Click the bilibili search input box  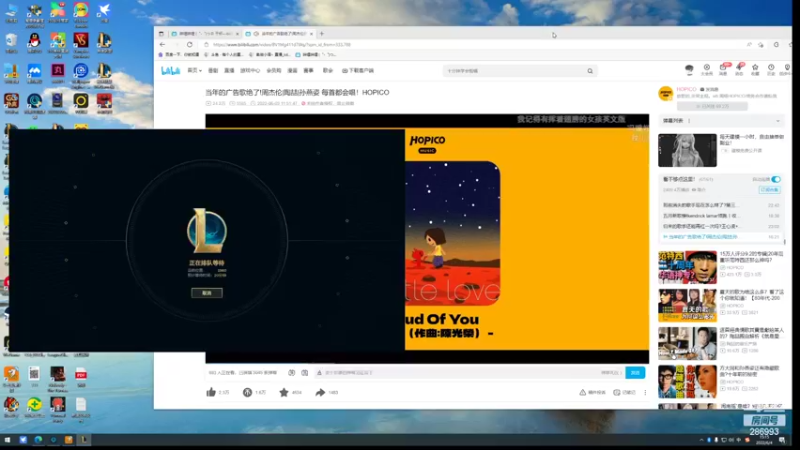514,71
